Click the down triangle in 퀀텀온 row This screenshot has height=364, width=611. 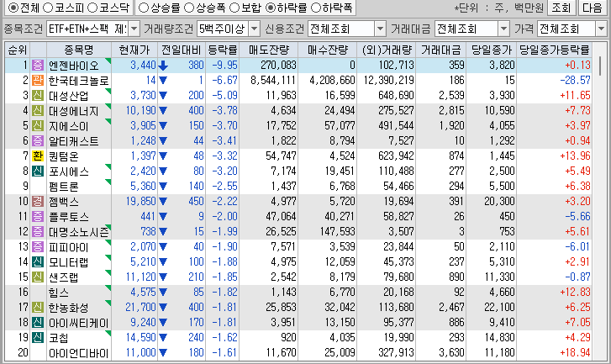coord(163,156)
